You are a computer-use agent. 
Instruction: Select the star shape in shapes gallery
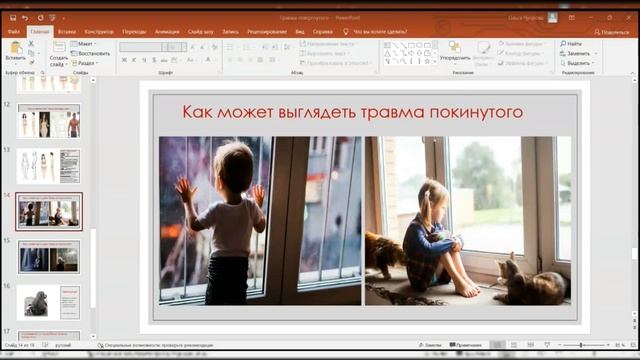(x=427, y=61)
